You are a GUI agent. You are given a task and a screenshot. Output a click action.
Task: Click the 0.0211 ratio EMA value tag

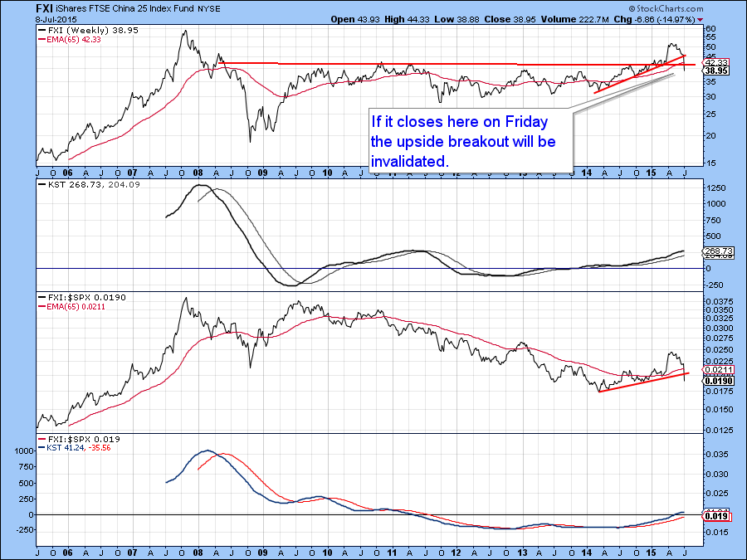pyautogui.click(x=719, y=369)
